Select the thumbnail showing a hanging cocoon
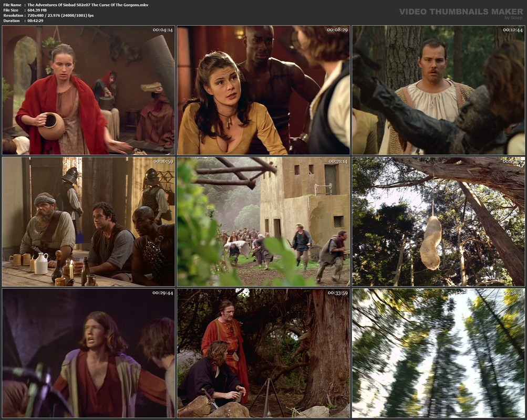The width and height of the screenshot is (527, 420). click(438, 222)
